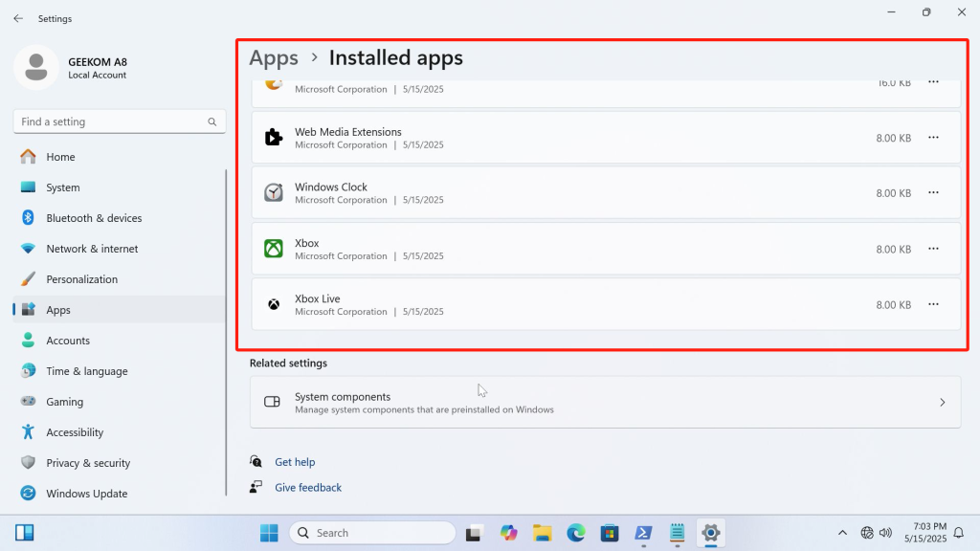Viewport: 980px width, 551px height.
Task: Open Time & language settings
Action: [119, 371]
